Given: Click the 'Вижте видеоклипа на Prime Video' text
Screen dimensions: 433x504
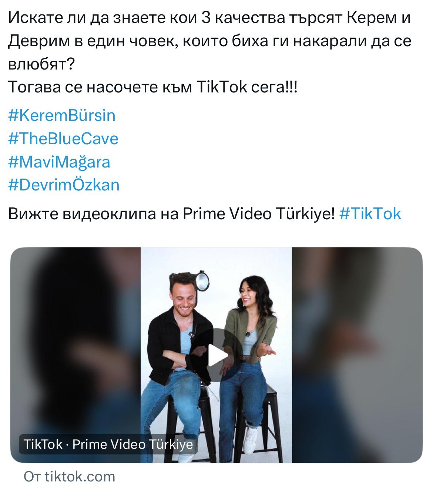Looking at the screenshot, I should coord(172,214).
